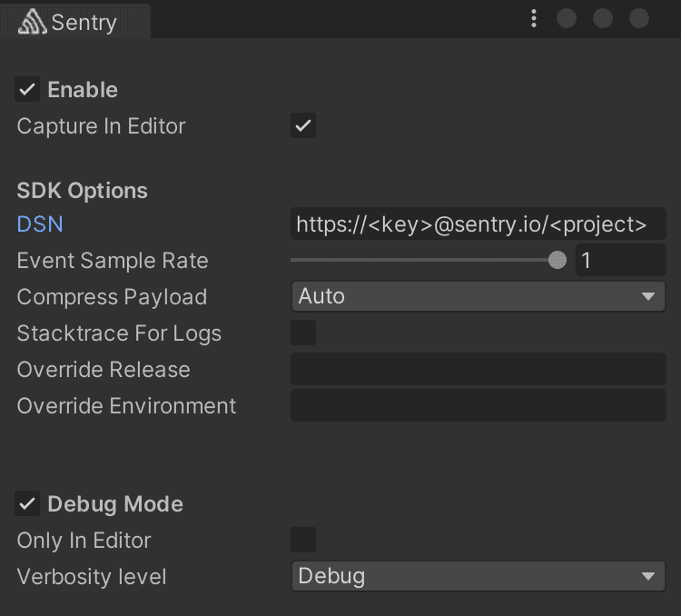Uncheck the Enable checkbox
The width and height of the screenshot is (681, 616).
pos(28,90)
